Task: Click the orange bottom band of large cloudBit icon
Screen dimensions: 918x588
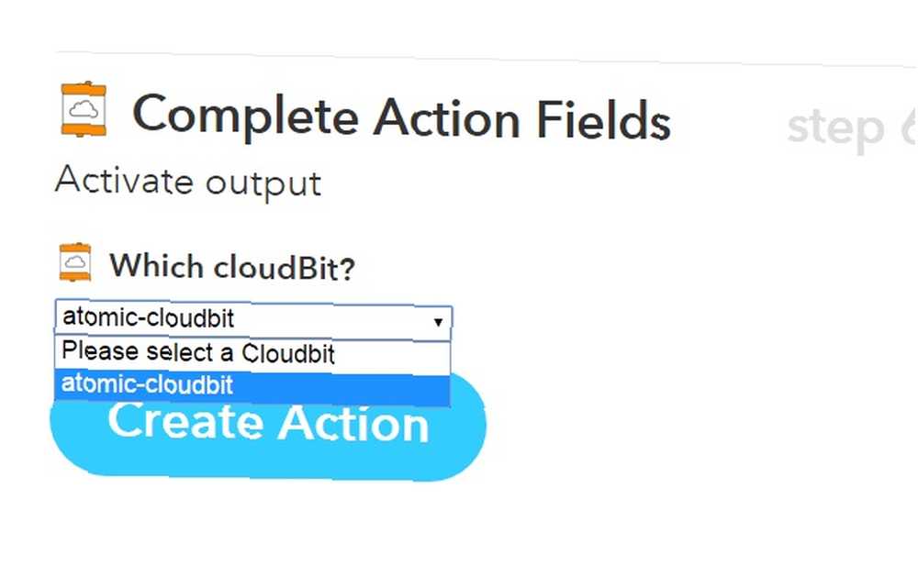Action: (84, 128)
